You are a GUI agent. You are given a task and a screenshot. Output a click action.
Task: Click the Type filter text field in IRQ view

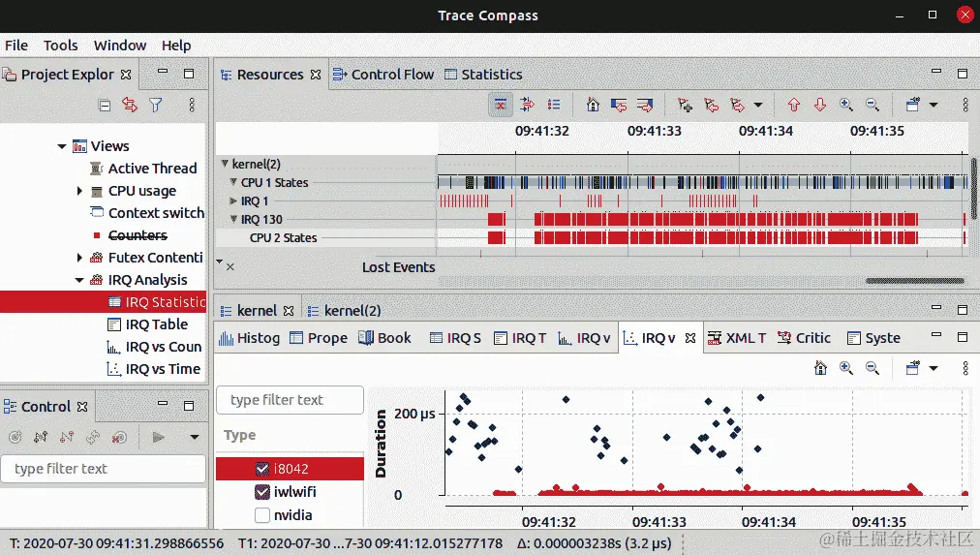point(290,400)
